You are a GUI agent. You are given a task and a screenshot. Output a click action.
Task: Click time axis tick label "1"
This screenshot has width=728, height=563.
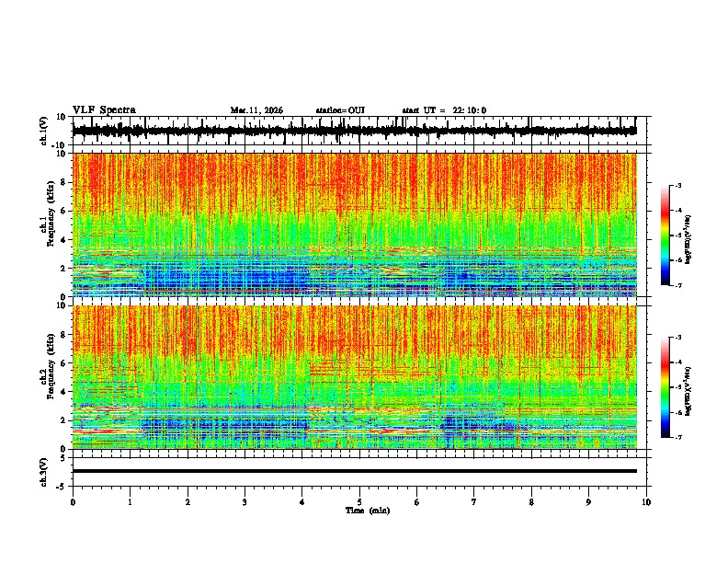click(130, 502)
